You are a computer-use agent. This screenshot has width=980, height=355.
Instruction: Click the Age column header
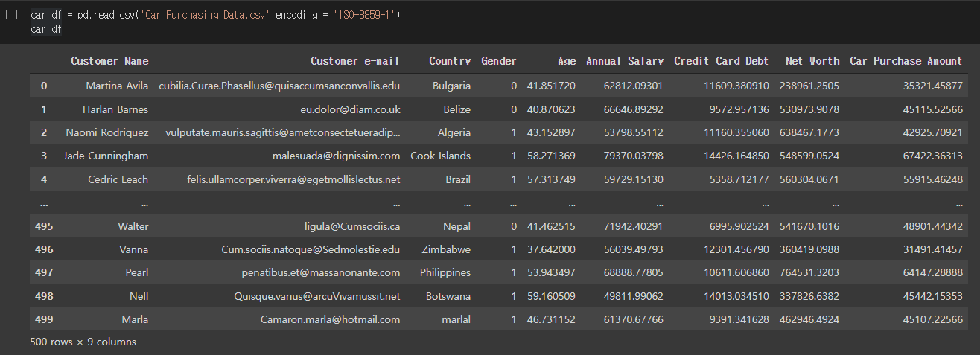pos(567,61)
